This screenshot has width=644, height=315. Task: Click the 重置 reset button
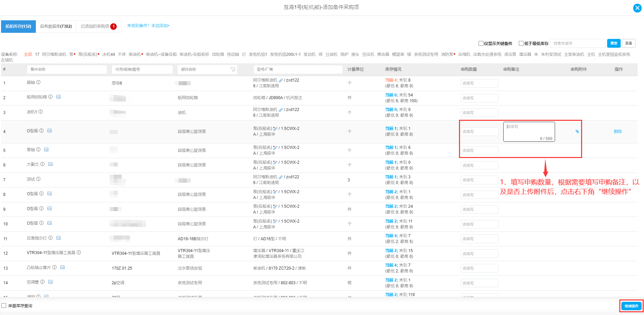[x=629, y=43]
